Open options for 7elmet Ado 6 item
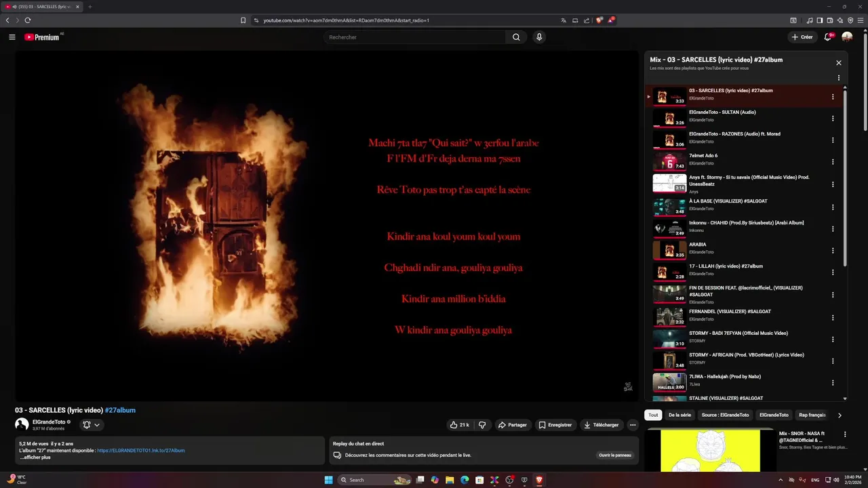868x488 pixels. click(x=833, y=162)
